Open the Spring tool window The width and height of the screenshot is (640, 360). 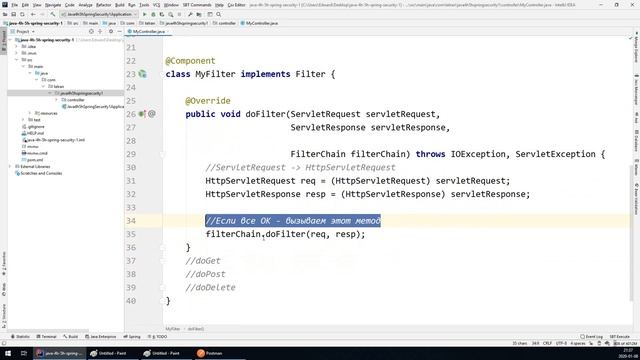pos(132,337)
